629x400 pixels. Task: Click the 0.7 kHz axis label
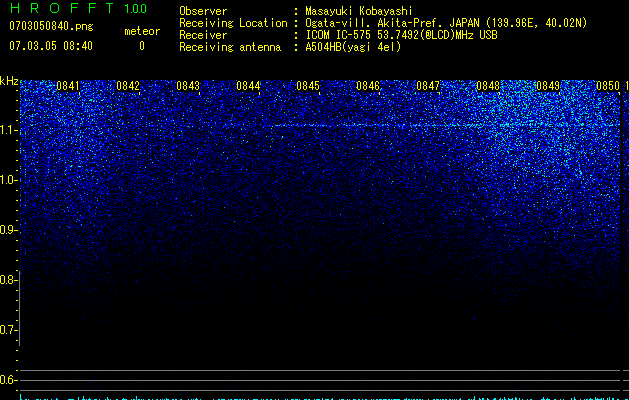tap(8, 330)
